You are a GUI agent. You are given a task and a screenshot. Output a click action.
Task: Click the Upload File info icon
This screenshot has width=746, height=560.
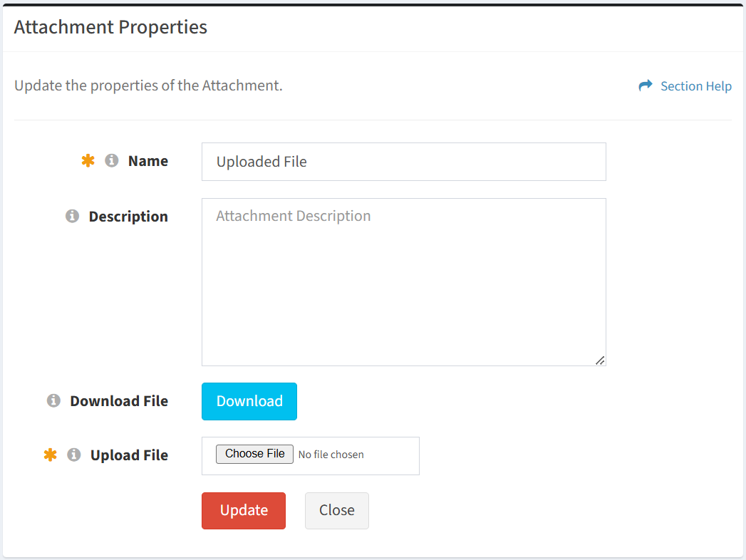coord(73,455)
